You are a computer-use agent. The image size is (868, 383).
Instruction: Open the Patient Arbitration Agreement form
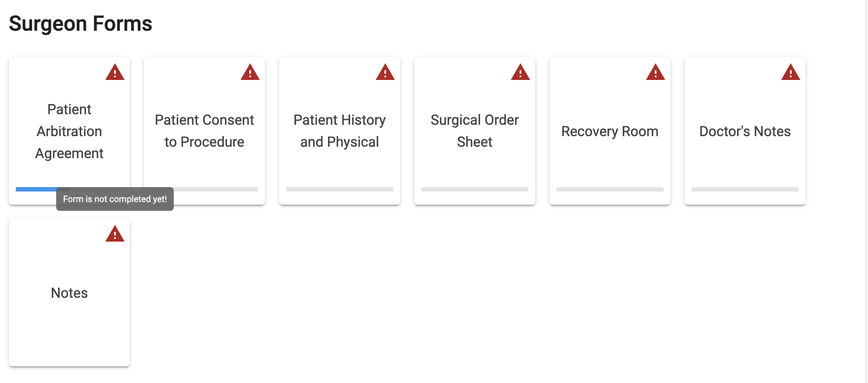tap(69, 131)
